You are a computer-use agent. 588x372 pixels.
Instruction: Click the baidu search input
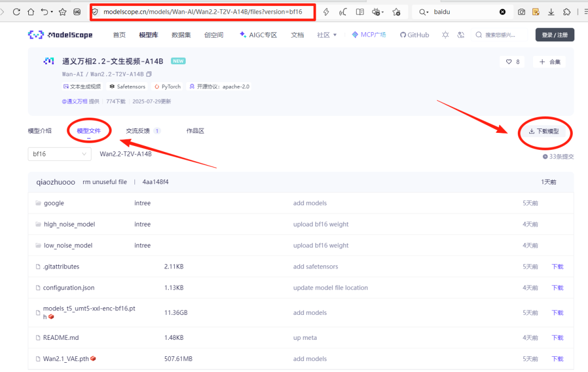pyautogui.click(x=465, y=12)
